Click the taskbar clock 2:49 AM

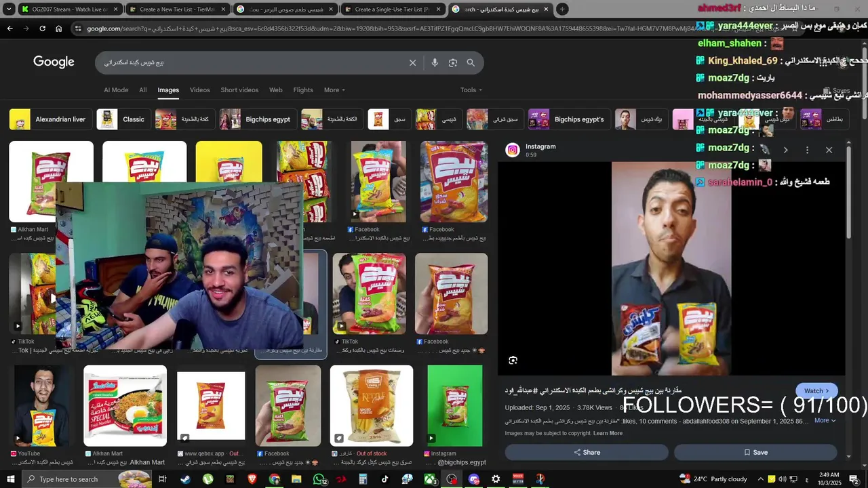(x=829, y=479)
